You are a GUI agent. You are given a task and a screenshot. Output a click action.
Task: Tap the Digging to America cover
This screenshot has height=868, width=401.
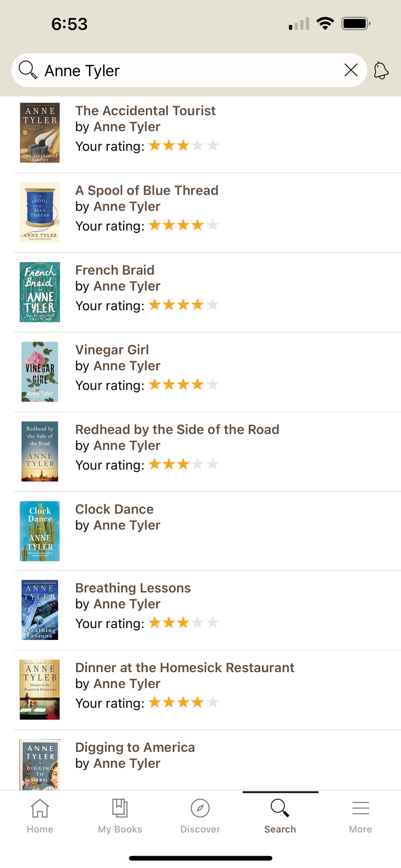40,764
